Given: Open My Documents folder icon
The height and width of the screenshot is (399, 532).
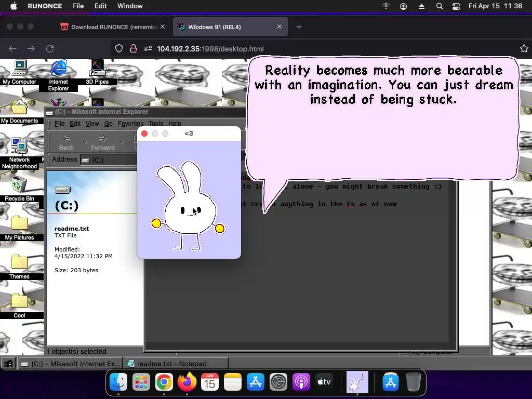Looking at the screenshot, I should 19,112.
